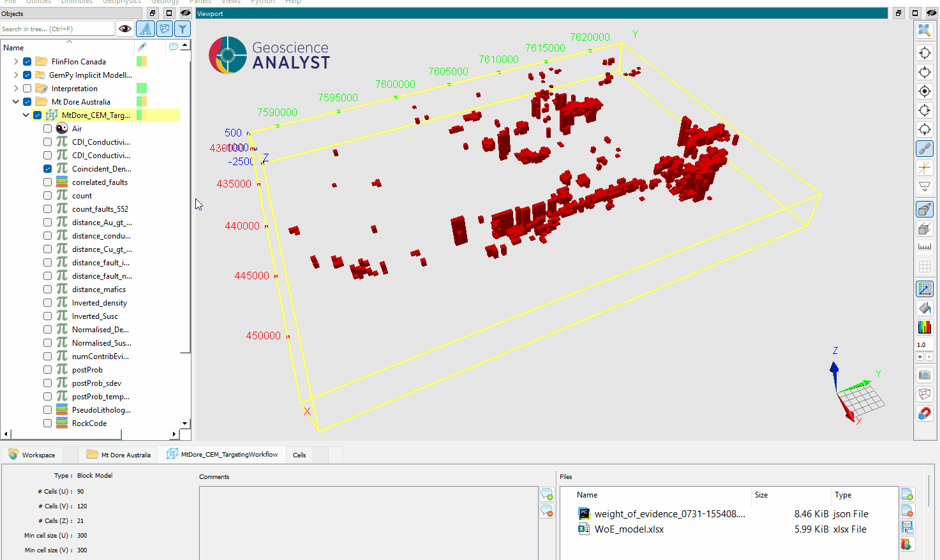The image size is (940, 560).
Task: Click the paint bucket background icon
Action: 924,308
